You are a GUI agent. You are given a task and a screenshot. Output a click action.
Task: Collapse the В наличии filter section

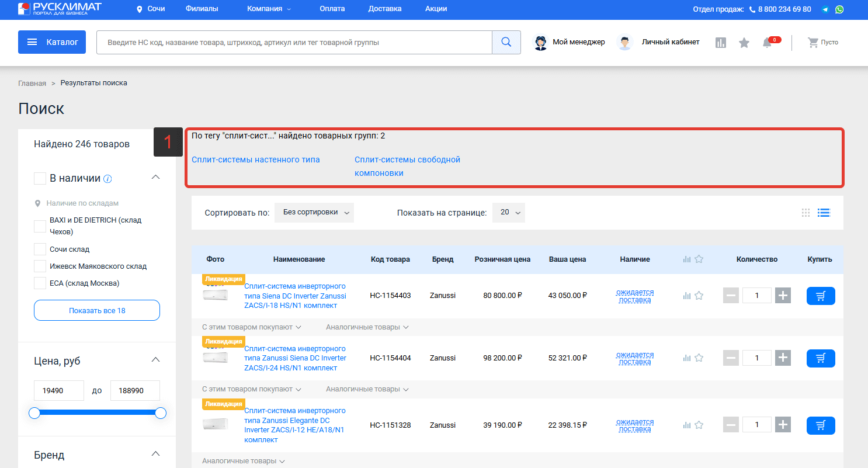pos(155,178)
